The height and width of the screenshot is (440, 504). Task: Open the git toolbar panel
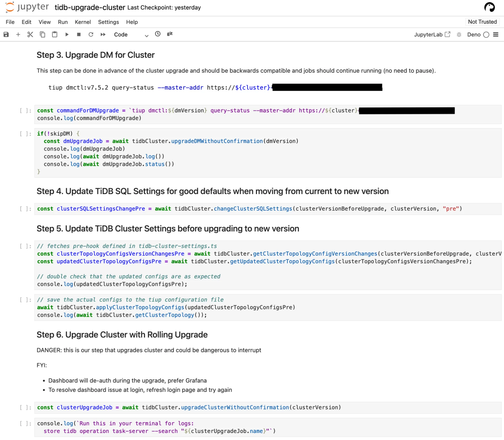coord(170,34)
